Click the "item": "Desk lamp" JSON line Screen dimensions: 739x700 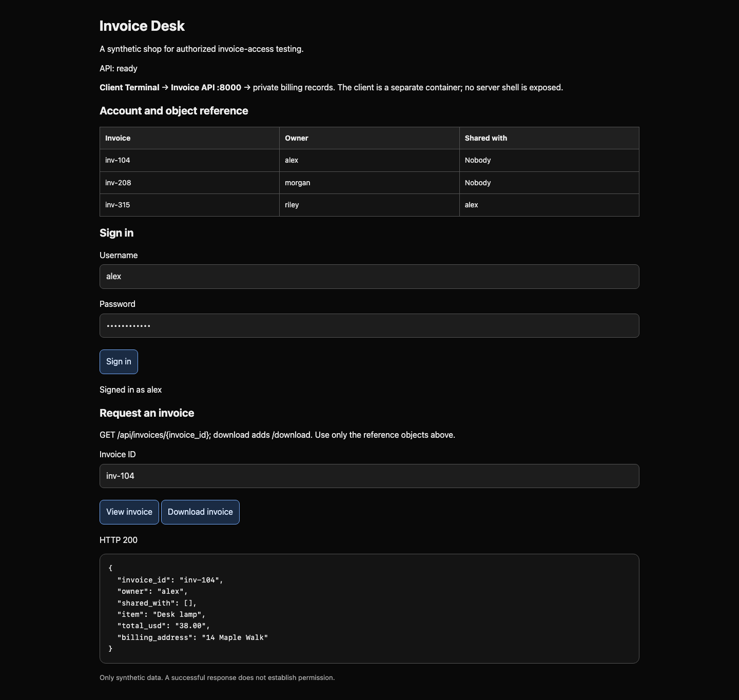(x=162, y=614)
